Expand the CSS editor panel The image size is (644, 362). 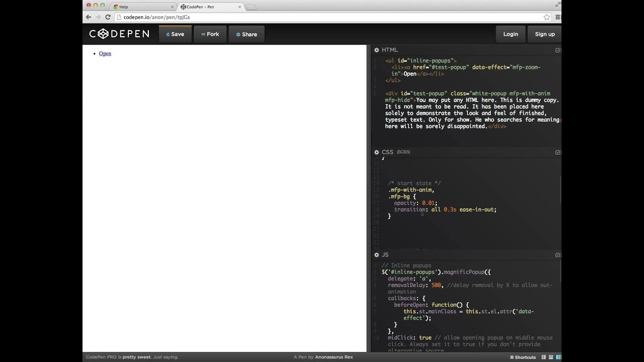tap(557, 152)
